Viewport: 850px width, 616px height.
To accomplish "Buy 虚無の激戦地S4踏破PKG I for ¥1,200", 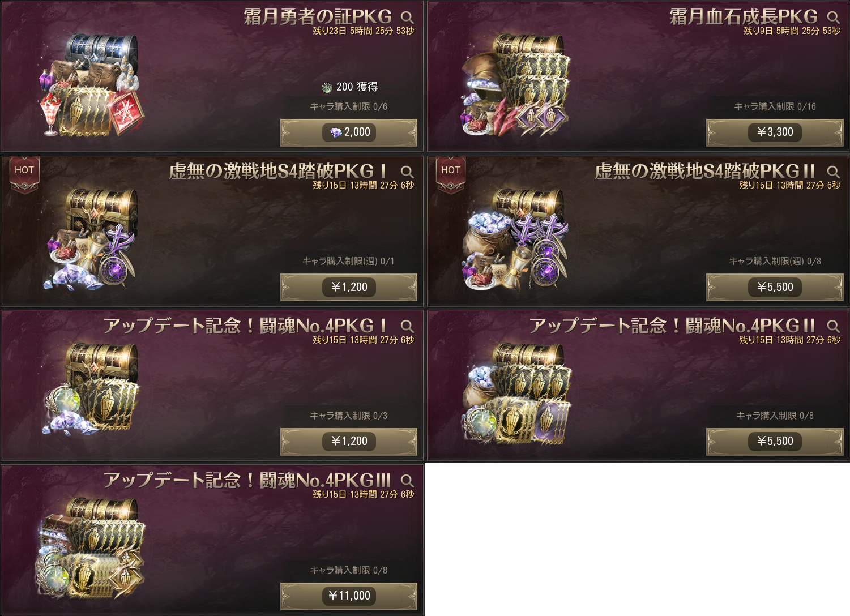I will click(349, 287).
